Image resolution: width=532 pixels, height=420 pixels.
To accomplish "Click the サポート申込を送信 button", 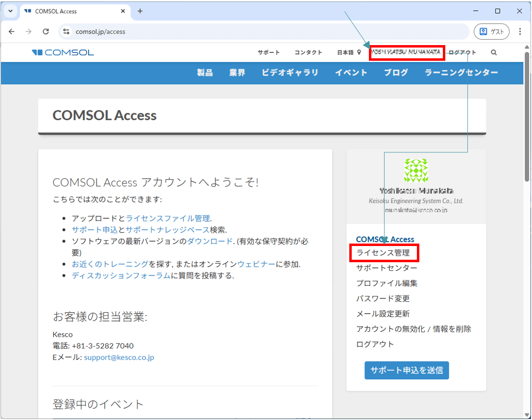I will point(407,371).
